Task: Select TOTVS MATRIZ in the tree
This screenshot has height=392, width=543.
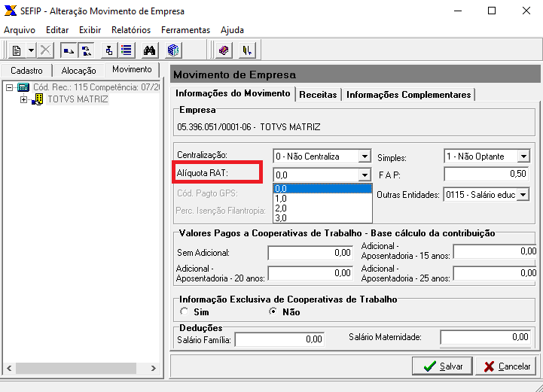Action: pos(78,99)
